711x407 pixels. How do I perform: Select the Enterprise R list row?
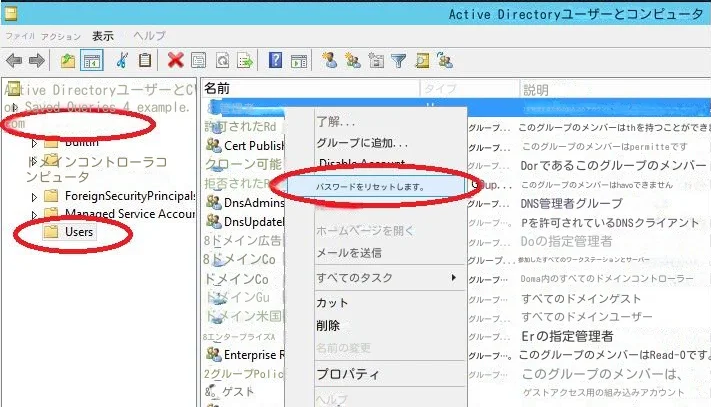[245, 354]
